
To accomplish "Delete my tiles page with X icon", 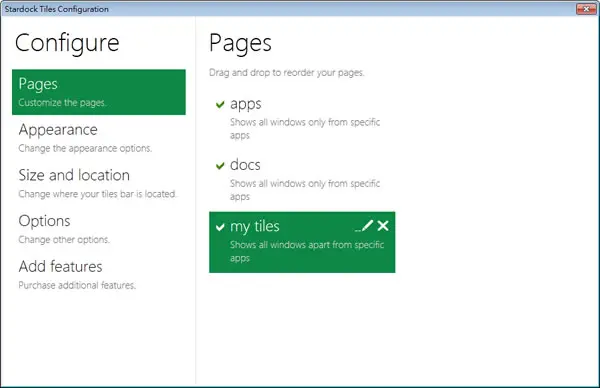I will click(383, 226).
